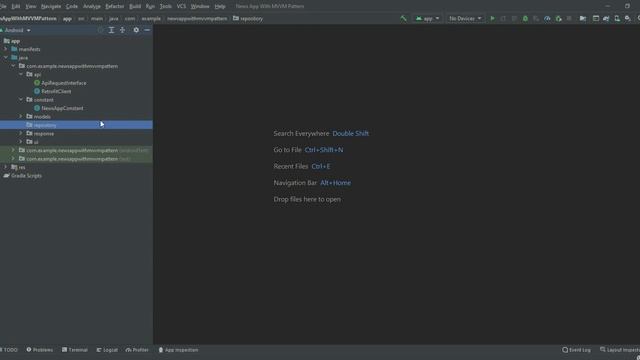The width and height of the screenshot is (640, 360).
Task: Click the Make Project hammer icon
Action: click(403, 18)
